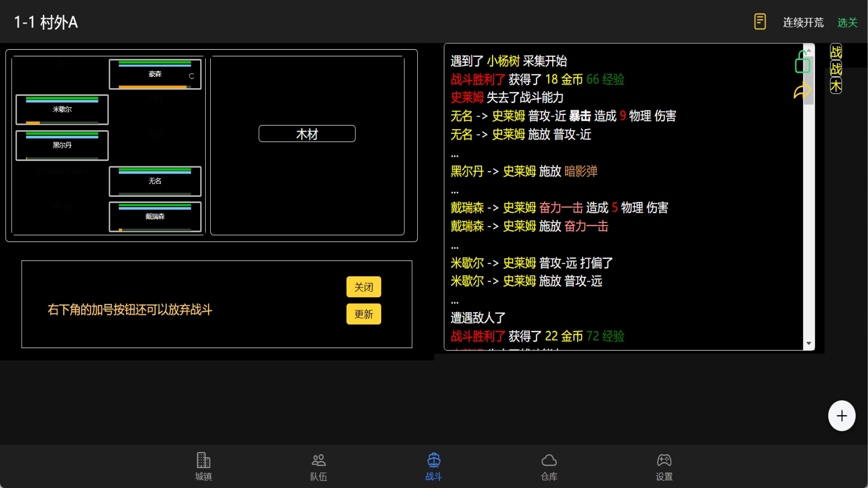Click the spinning refresh indicator on 豪森 card
Image resolution: width=868 pixels, height=488 pixels.
tap(190, 77)
